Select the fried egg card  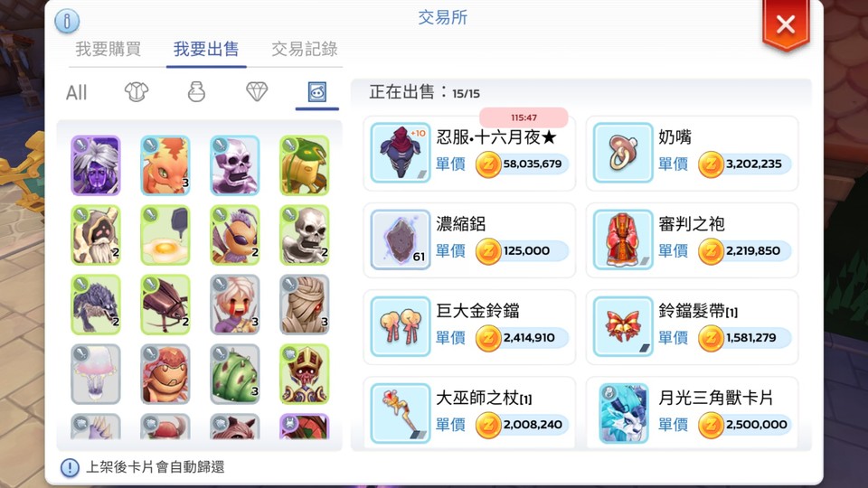click(x=165, y=235)
